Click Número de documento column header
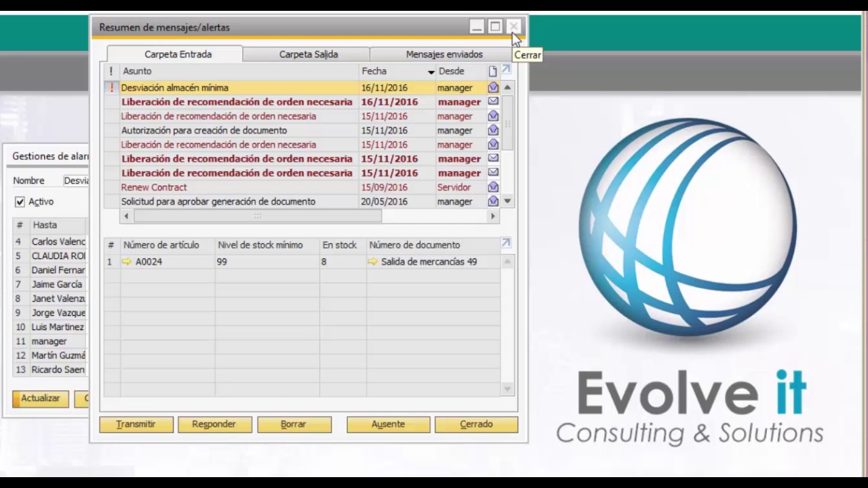The height and width of the screenshot is (488, 868). click(x=433, y=245)
